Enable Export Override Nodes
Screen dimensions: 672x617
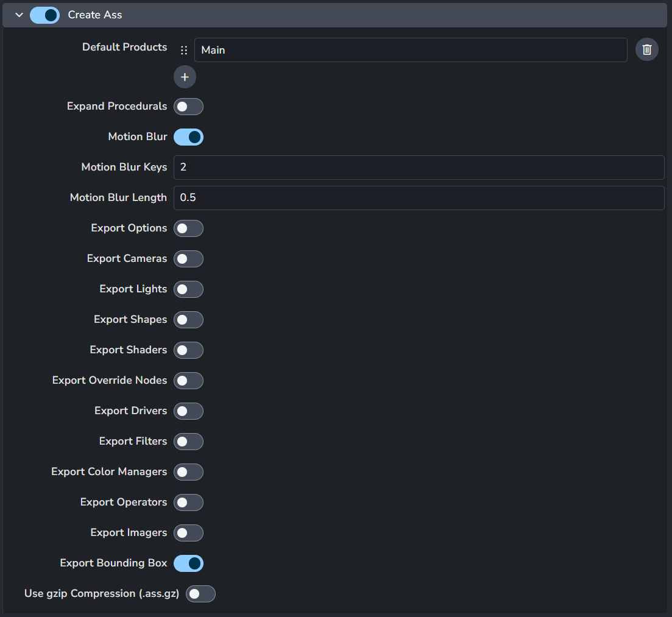coord(188,381)
